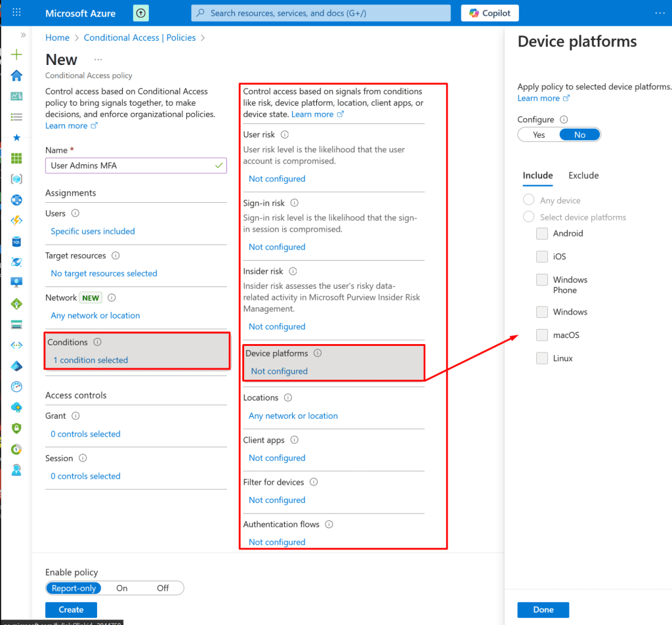Open the ellipsis menu next to New
Viewport: 672px width, 625px height.
coord(98,59)
